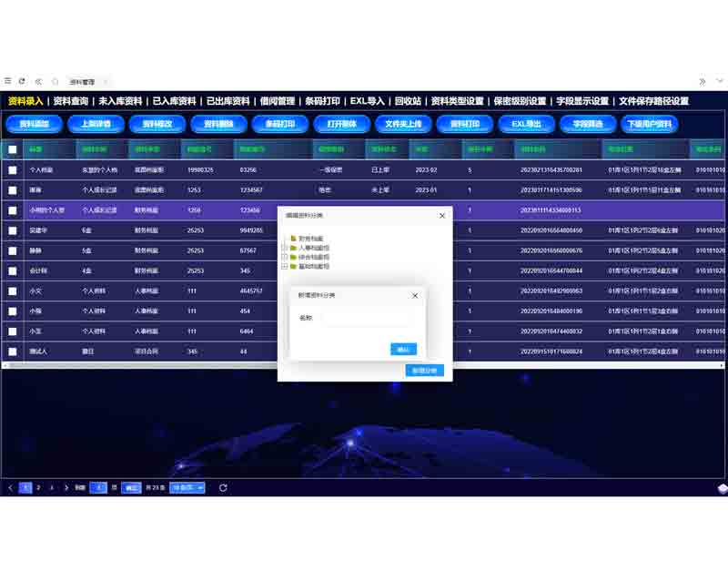Close the 新增资料分类 dialog

click(415, 295)
